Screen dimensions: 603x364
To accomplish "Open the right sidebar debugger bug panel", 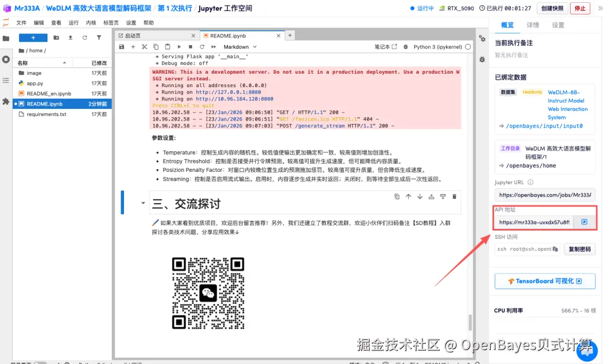I will (x=482, y=60).
